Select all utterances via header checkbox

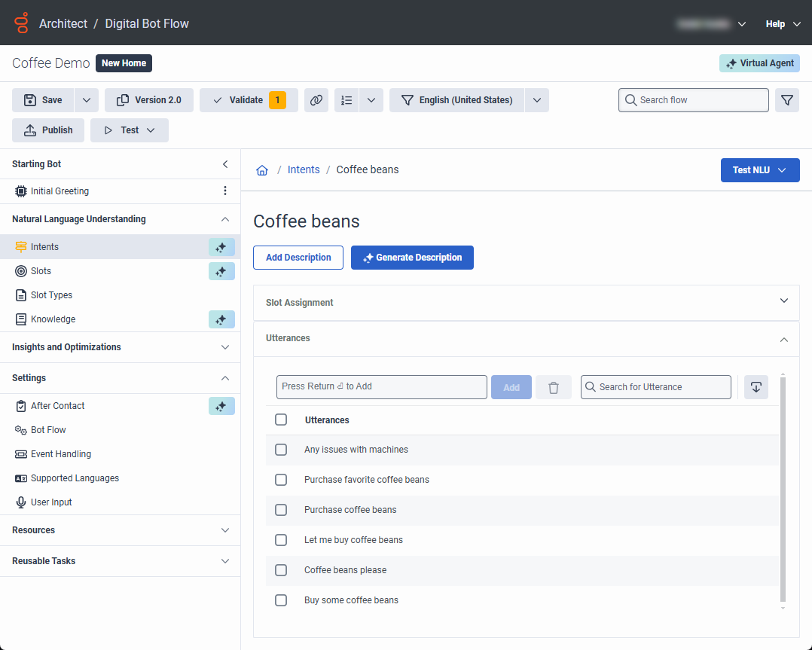[x=281, y=420]
